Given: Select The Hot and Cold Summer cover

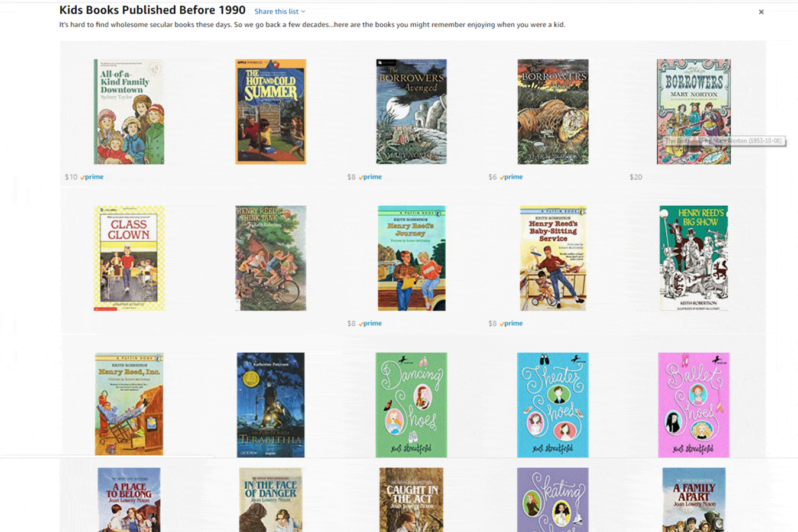Looking at the screenshot, I should pos(271,112).
